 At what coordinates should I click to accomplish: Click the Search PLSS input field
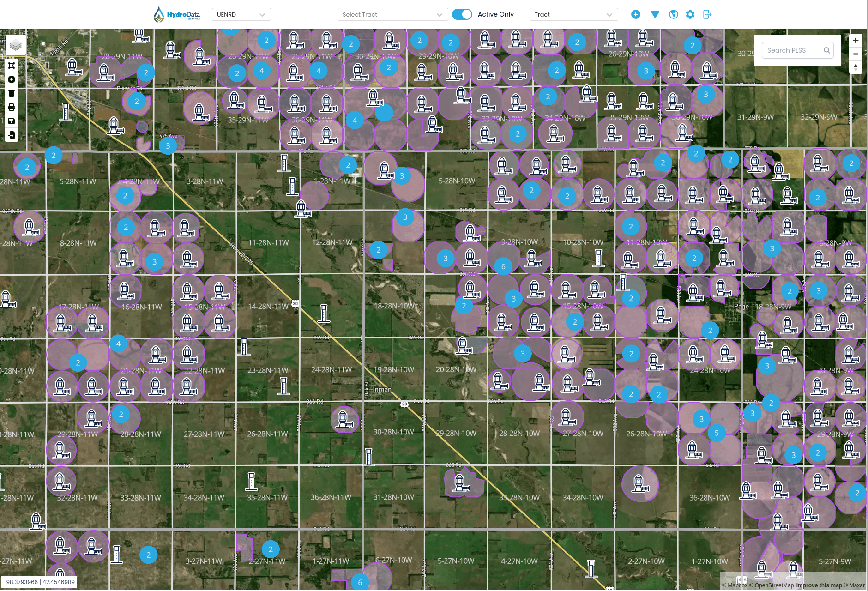794,50
